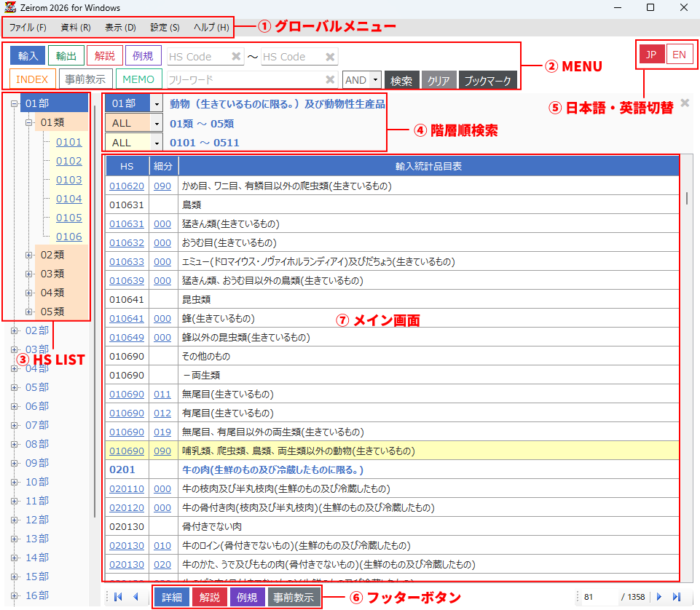Clear the second HS Code range field

coord(330,57)
